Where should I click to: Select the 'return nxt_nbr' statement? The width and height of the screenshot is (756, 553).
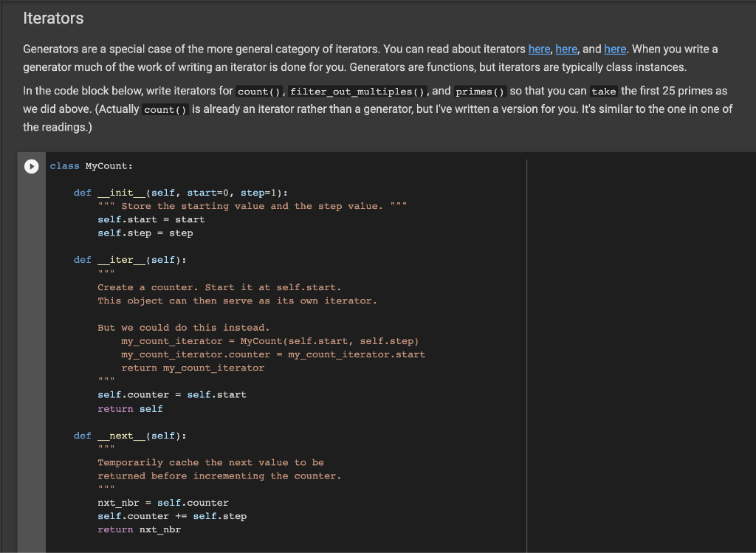(139, 529)
